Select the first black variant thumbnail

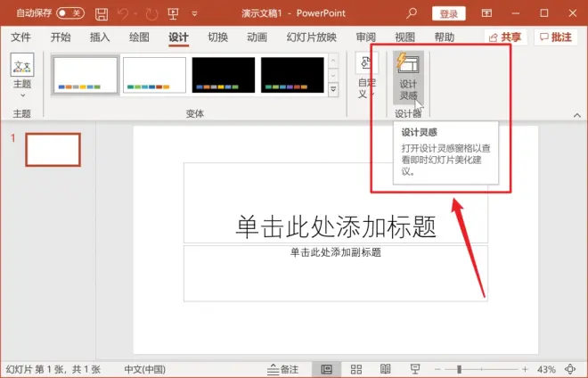(224, 75)
